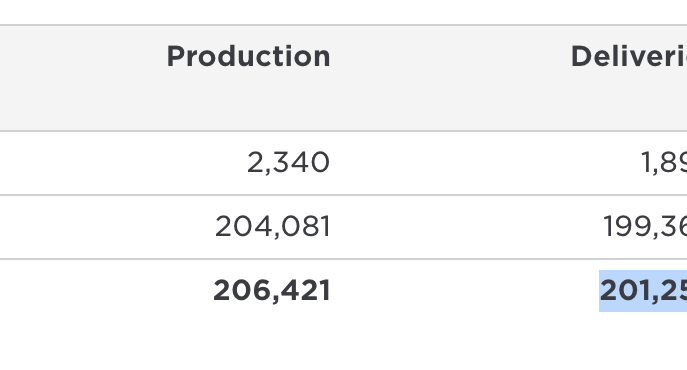
Task: Click blank row space left of 204,081
Action: (x=107, y=227)
